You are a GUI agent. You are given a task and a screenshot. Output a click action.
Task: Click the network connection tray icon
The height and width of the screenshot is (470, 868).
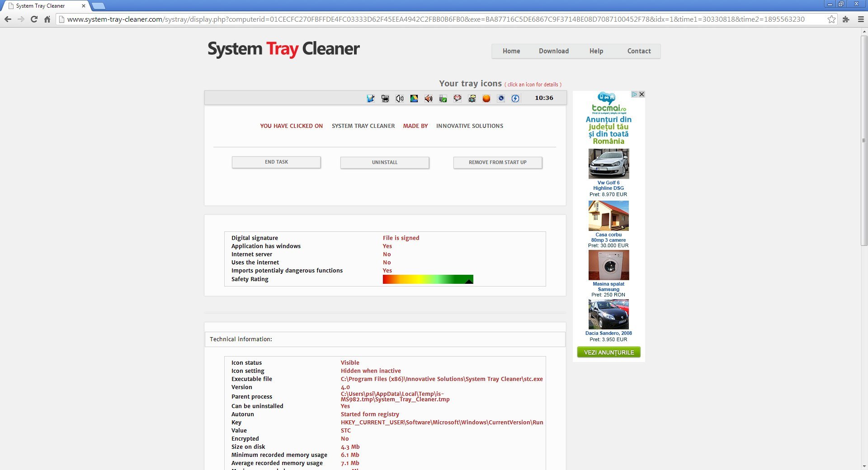[x=385, y=98]
